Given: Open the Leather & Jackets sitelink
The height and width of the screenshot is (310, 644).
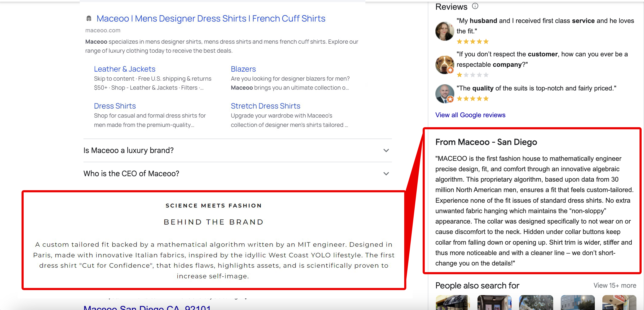Looking at the screenshot, I should (124, 69).
